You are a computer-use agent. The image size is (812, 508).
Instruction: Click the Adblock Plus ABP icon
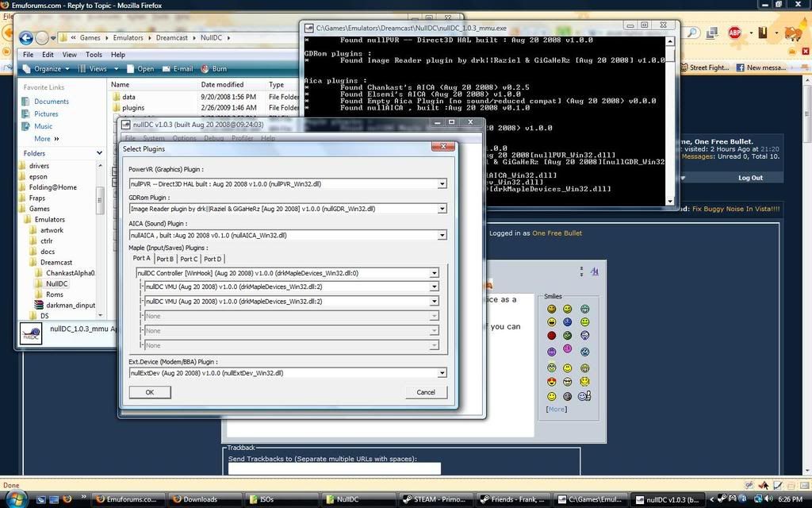coord(734,33)
